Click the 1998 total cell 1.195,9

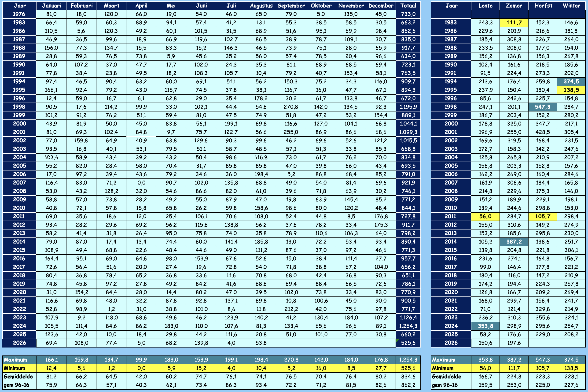[x=408, y=107]
